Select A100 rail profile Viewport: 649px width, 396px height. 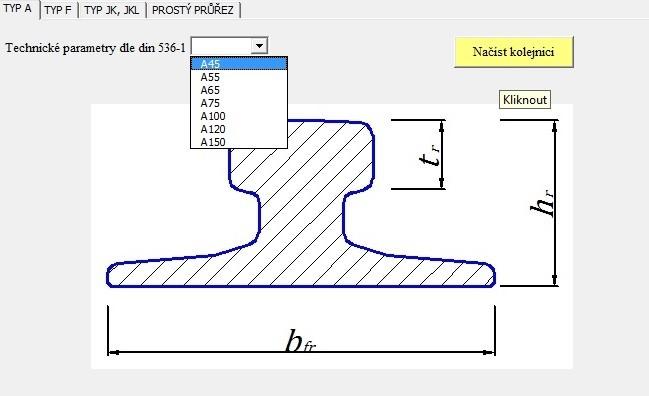pyautogui.click(x=239, y=116)
